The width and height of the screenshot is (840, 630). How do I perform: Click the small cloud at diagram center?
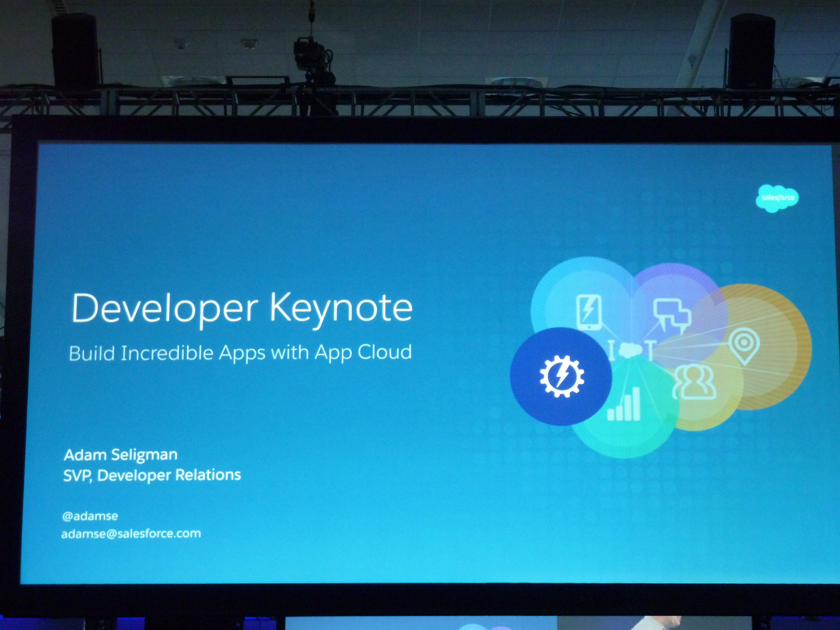point(630,350)
